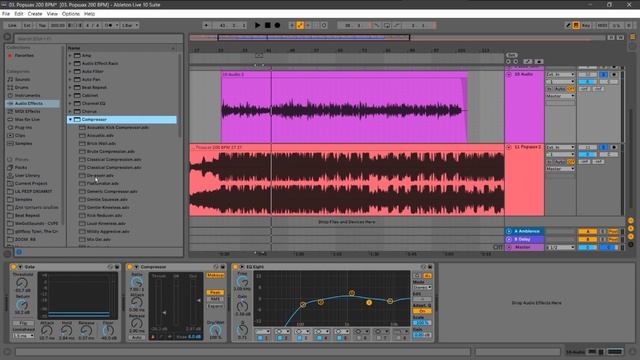Select Gentle Squeeze.adv preset
Viewport: 640px width, 360px height.
(x=107, y=200)
